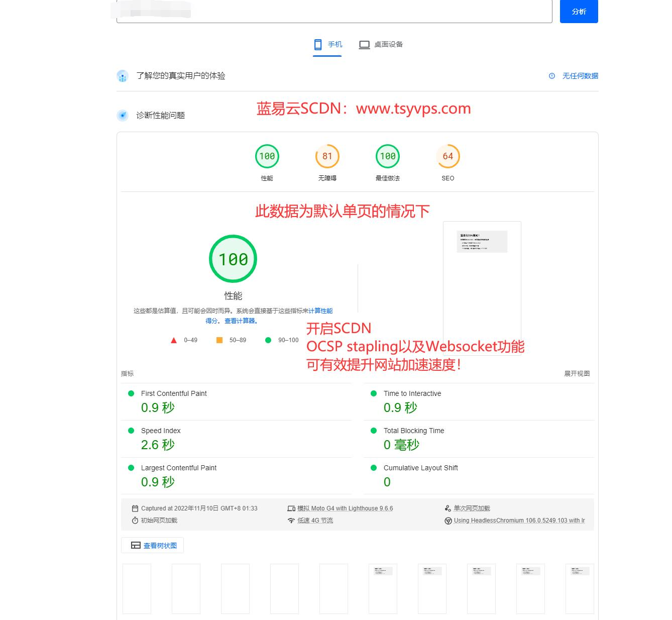
Task: Click the blue 分析 analyze button
Action: 579,12
